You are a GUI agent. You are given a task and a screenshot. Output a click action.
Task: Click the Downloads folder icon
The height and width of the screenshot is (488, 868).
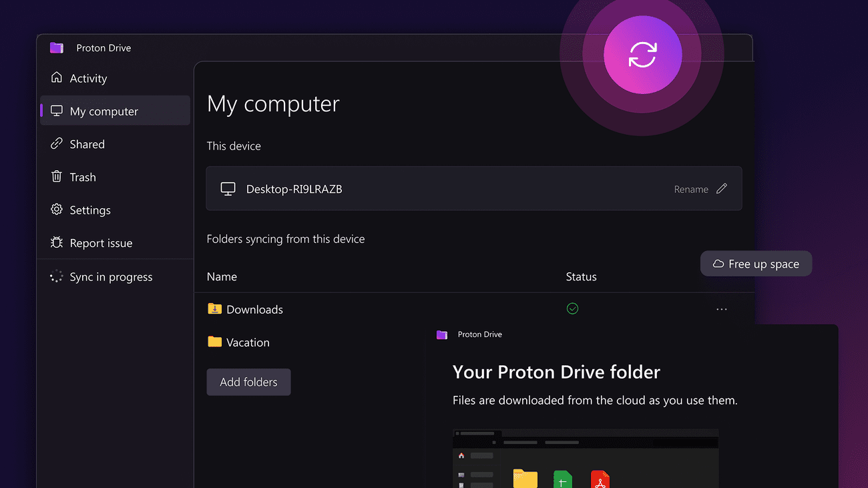(x=214, y=308)
